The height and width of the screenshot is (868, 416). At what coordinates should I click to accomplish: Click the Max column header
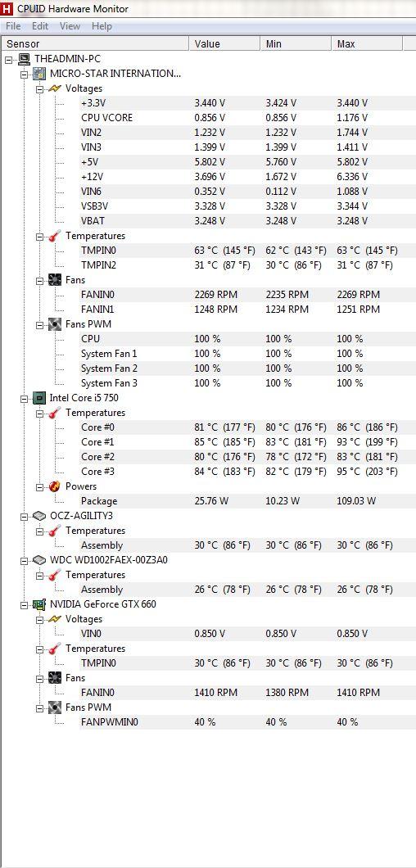coord(367,43)
